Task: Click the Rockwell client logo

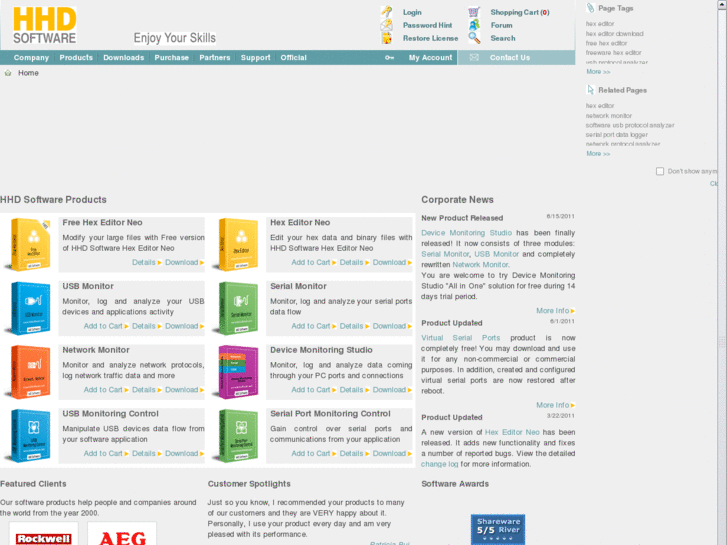Action: tap(44, 535)
